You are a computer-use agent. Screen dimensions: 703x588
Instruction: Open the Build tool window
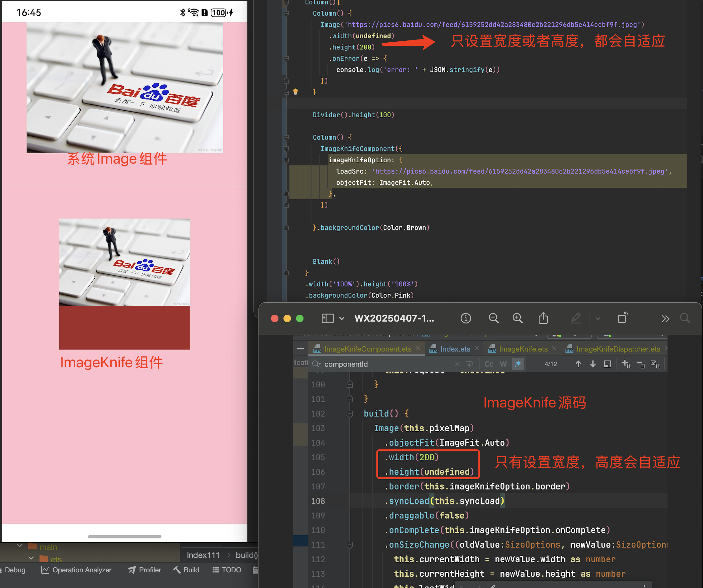point(186,570)
